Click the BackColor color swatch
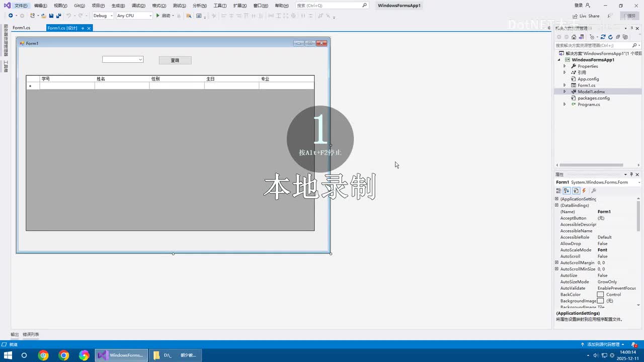 coord(600,295)
